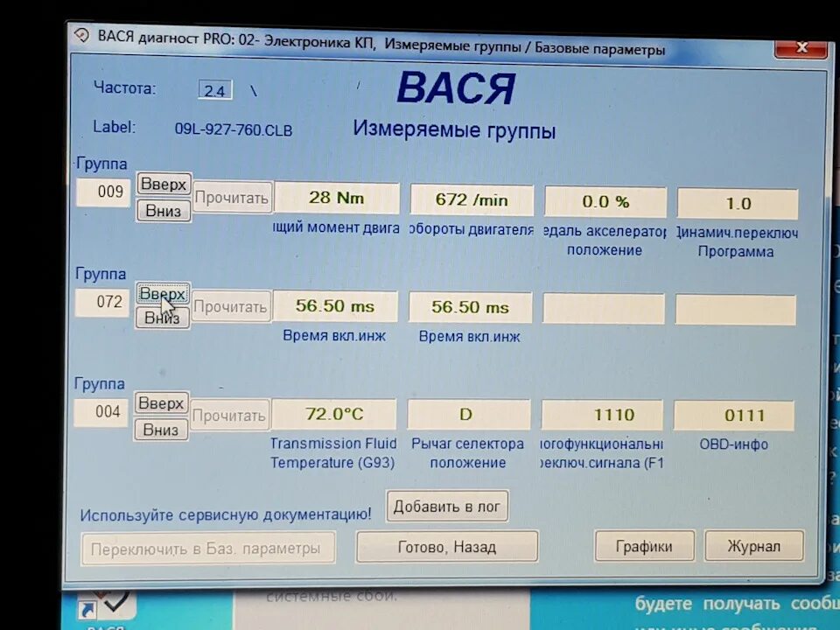Click the 28 Nm torque value field
840x630 pixels.
pyautogui.click(x=337, y=198)
